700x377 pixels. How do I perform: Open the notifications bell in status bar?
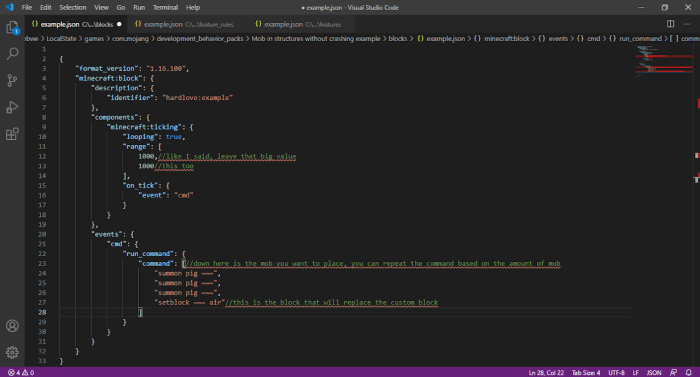[688, 372]
